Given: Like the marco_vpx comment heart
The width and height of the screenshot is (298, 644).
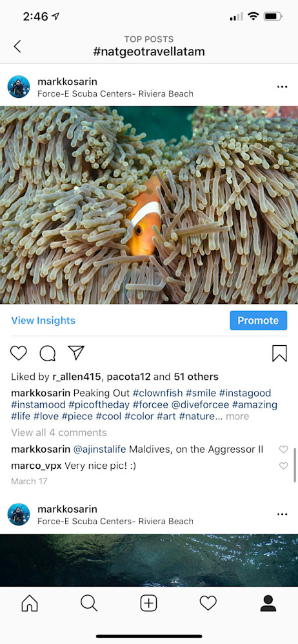Looking at the screenshot, I should click(x=284, y=466).
